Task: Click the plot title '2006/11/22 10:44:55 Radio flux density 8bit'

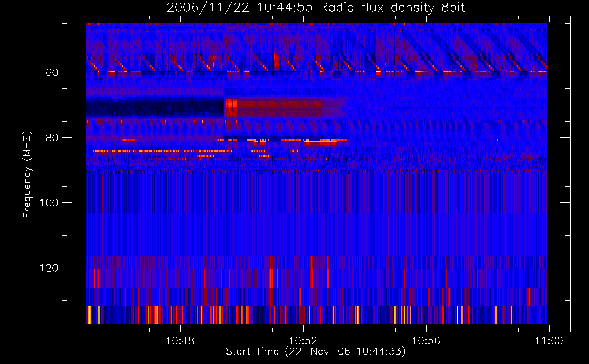Action: (x=316, y=8)
